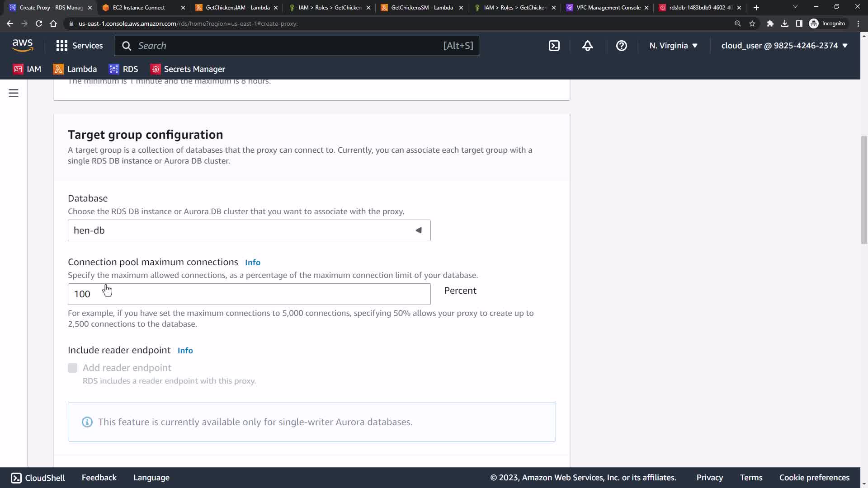Switch to the VPC Management Console tab
The height and width of the screenshot is (488, 868).
pos(607,8)
